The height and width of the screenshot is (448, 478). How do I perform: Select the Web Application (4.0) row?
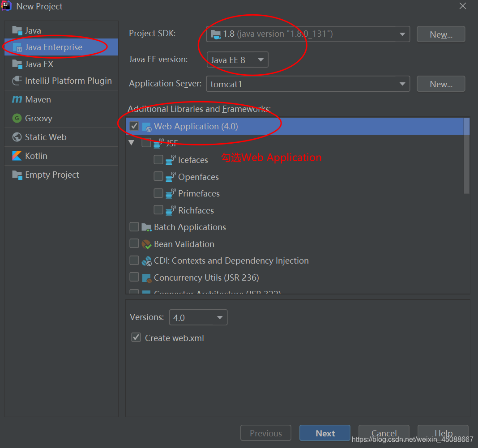295,126
